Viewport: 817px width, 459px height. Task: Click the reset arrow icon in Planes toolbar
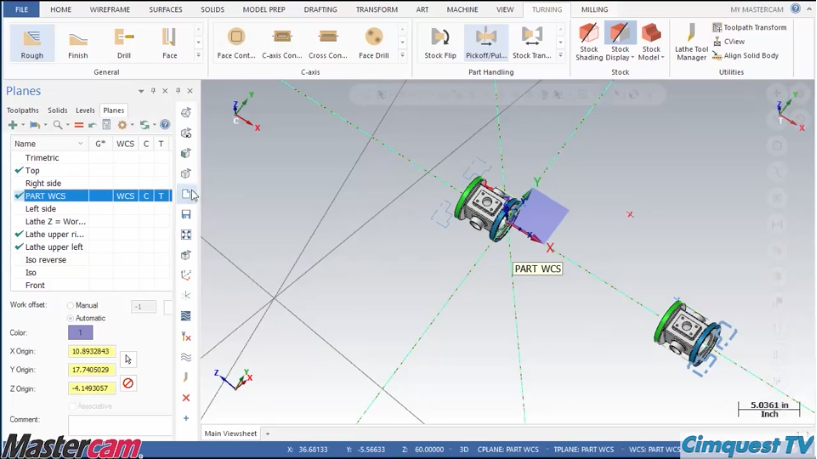coord(92,125)
